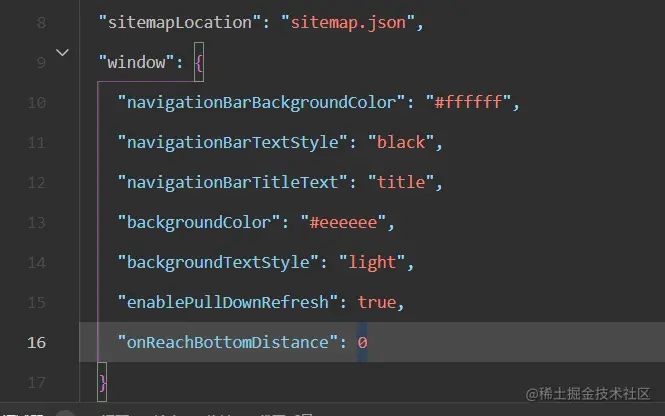Click line number 11 in the gutter
Viewport: 665px width, 416px height.
coord(36,142)
